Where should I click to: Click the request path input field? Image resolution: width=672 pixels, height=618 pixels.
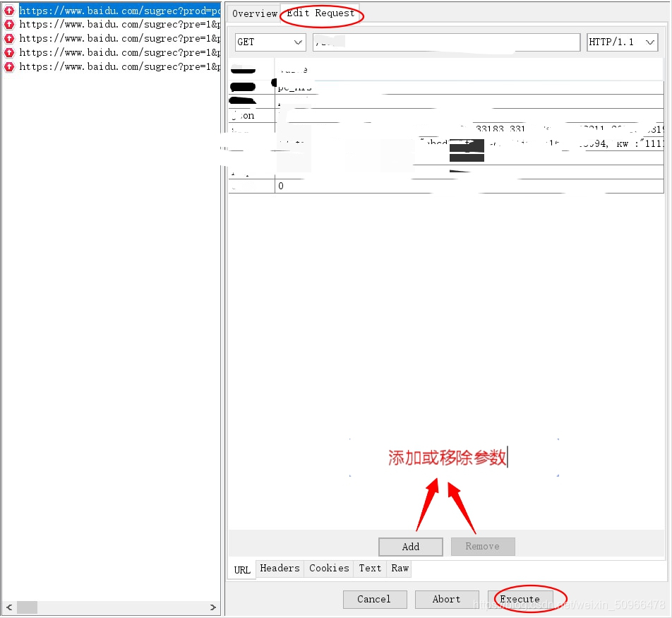(x=446, y=42)
